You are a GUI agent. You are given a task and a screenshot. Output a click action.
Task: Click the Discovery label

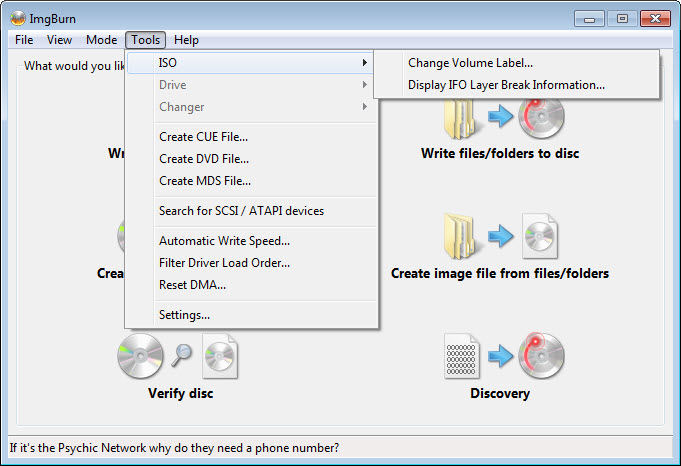(x=500, y=393)
